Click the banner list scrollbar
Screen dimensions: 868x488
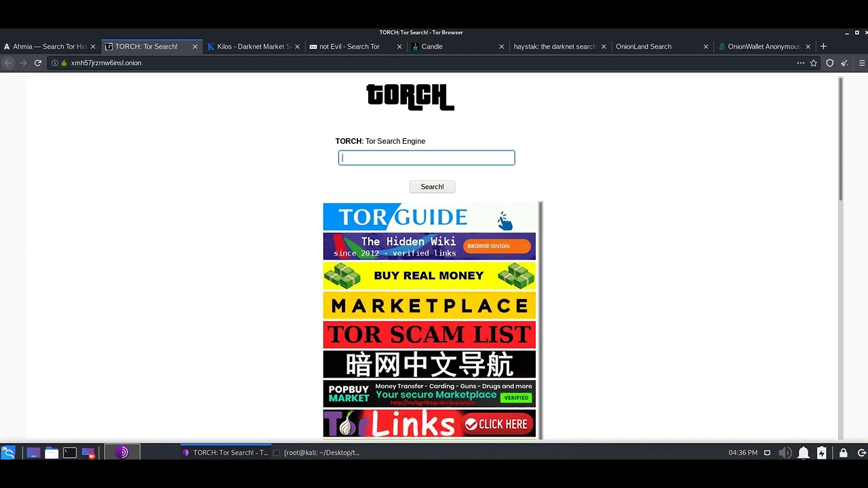point(540,320)
